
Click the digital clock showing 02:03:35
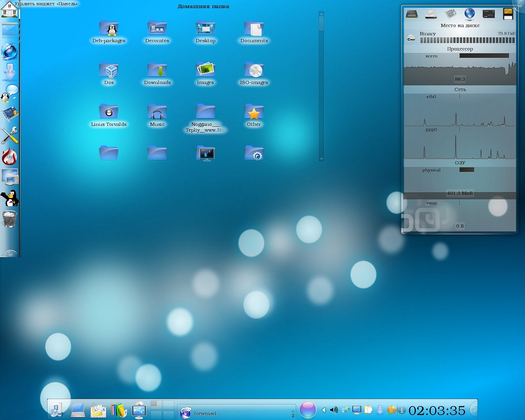tap(437, 410)
